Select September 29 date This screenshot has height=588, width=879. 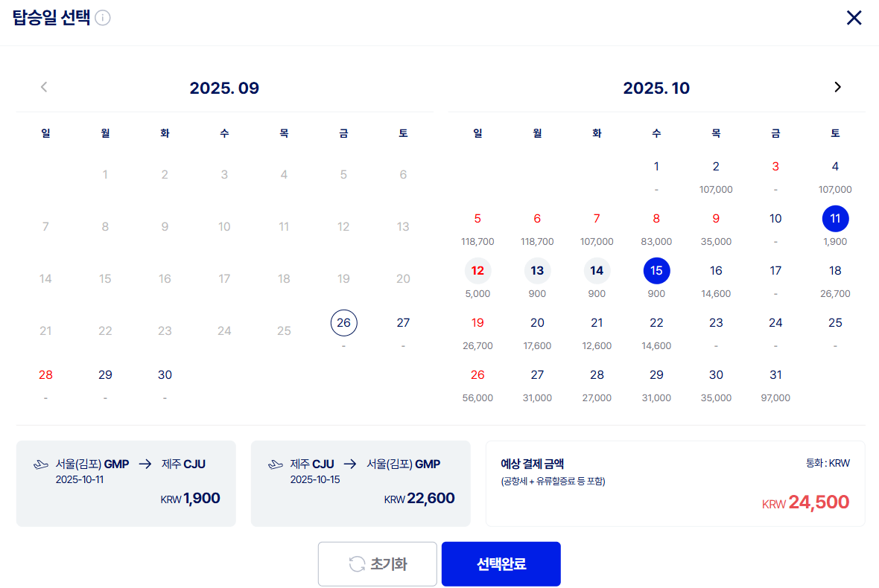105,374
